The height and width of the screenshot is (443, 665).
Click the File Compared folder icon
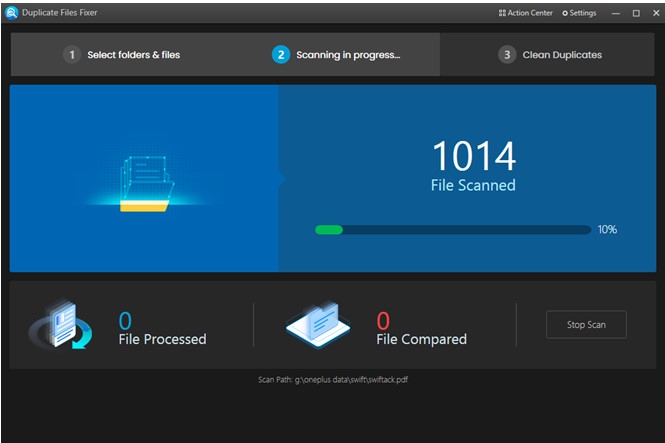click(318, 323)
